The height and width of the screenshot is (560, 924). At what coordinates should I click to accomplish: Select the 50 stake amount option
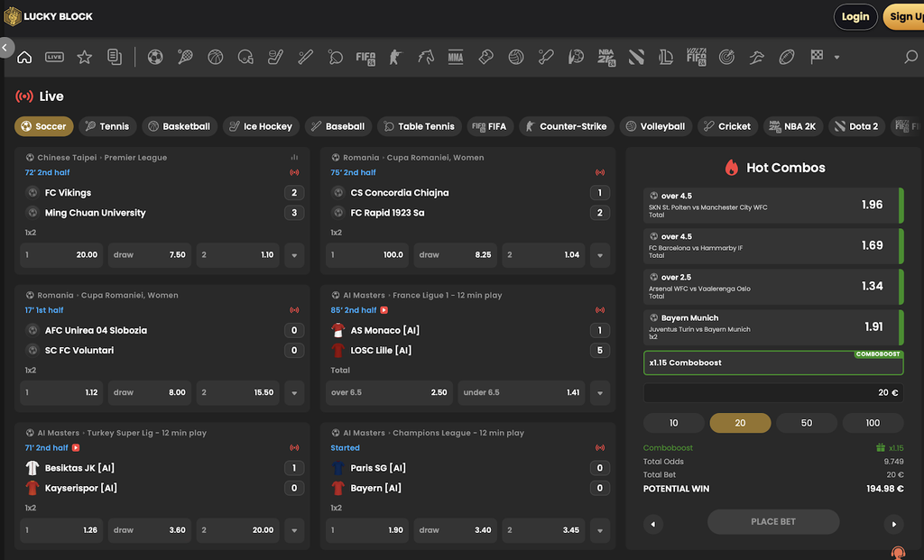click(x=807, y=423)
